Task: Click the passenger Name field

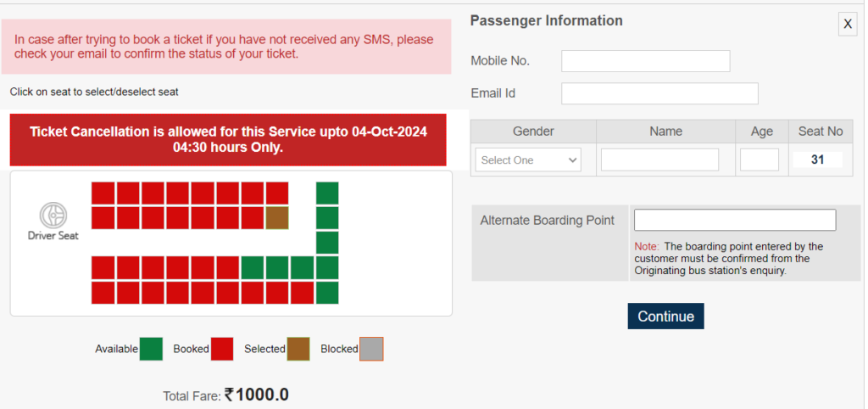Action: click(x=659, y=160)
